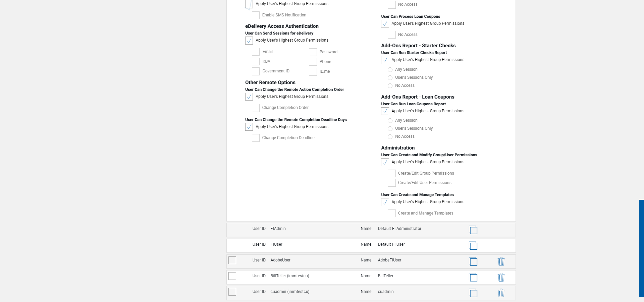Enable the KBA authentication checkbox
The width and height of the screenshot is (644, 302).
[x=256, y=61]
